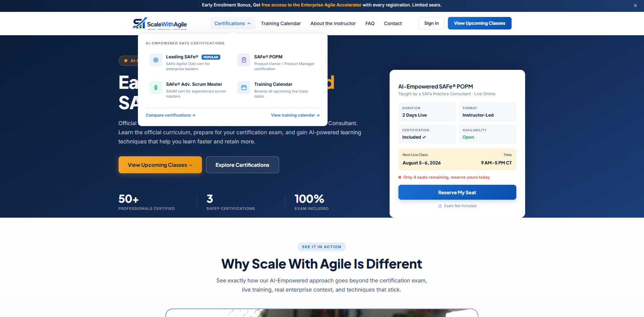
Task: Select SAFe Adv. Scrum Master entry
Action: 188,90
